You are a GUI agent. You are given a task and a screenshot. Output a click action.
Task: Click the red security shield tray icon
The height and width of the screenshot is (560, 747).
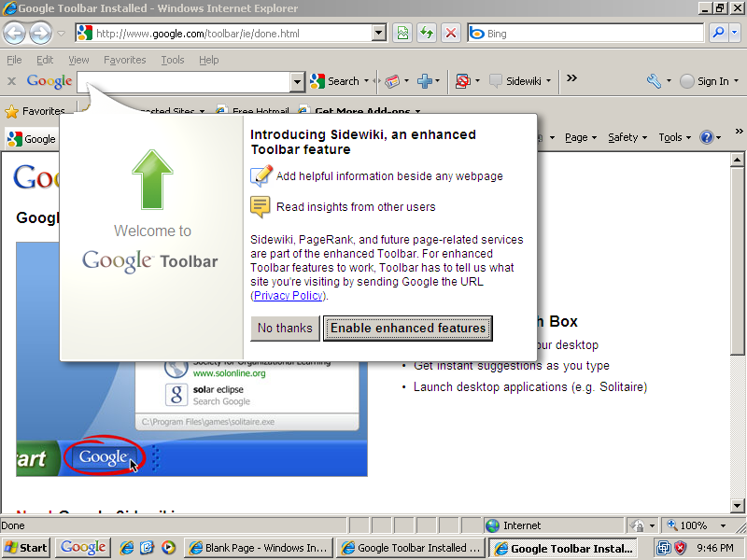[681, 548]
